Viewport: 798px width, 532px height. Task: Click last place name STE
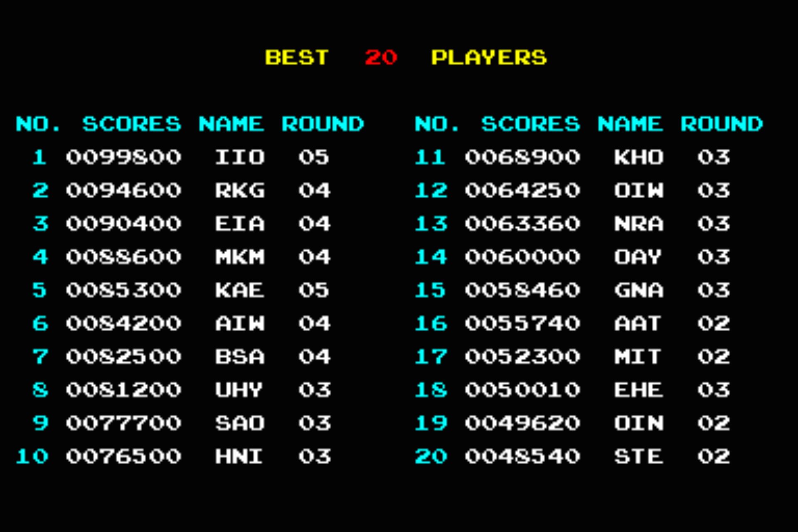(638, 456)
